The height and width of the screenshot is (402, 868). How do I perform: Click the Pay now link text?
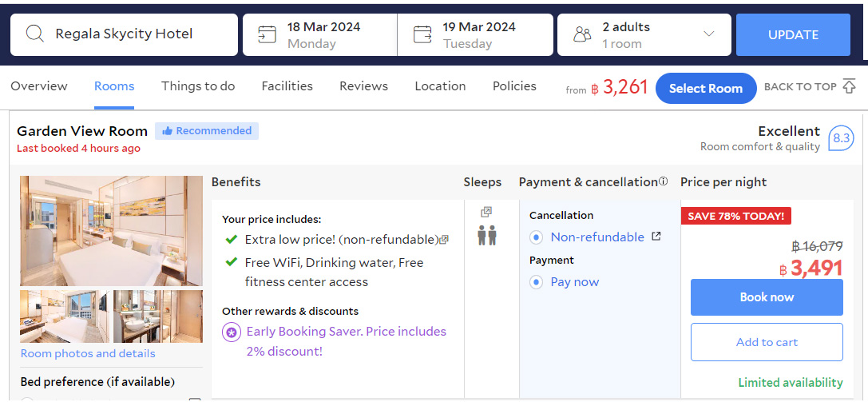575,282
